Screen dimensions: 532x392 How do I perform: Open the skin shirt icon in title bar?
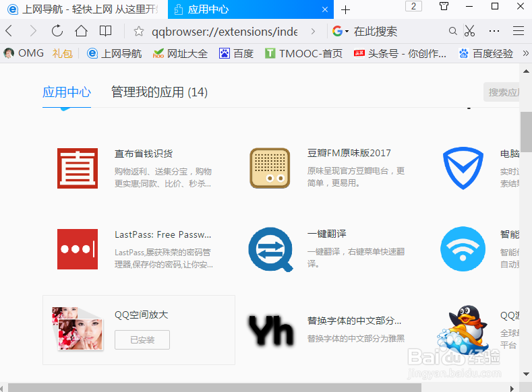444,6
